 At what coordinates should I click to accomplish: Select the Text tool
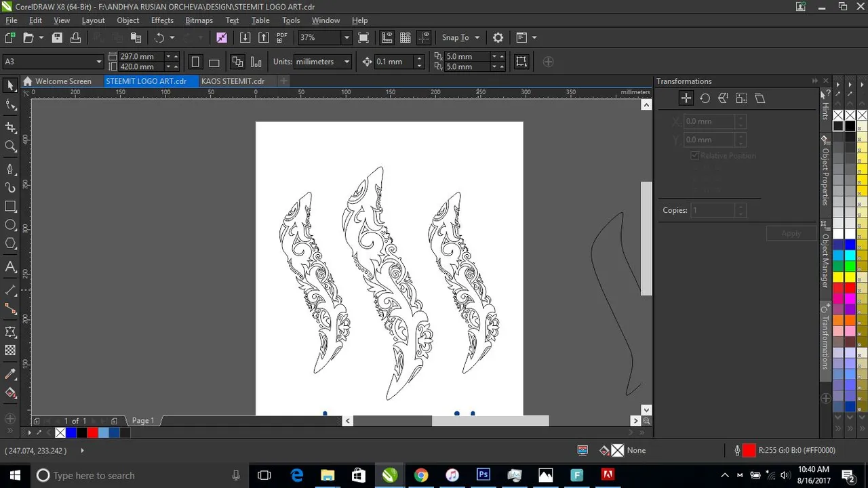[x=10, y=266]
